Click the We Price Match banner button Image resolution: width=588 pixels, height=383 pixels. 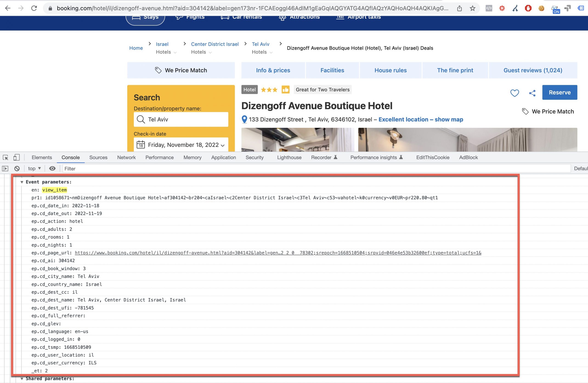point(181,70)
